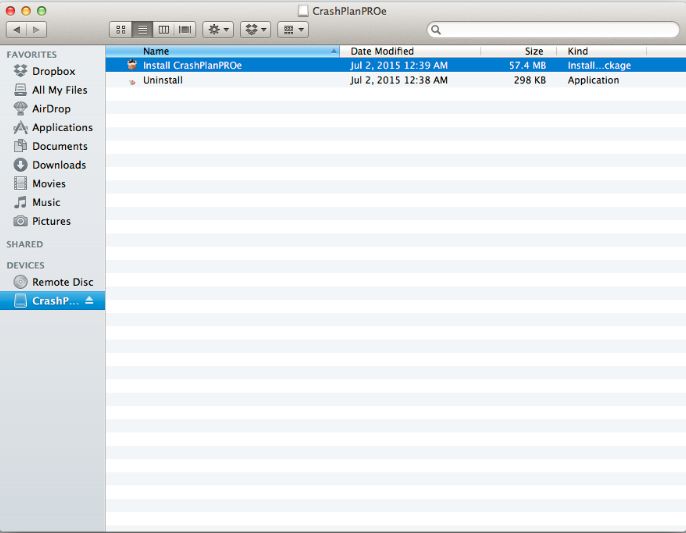Image resolution: width=686 pixels, height=533 pixels.
Task: Close the Finder window
Action: click(x=10, y=11)
